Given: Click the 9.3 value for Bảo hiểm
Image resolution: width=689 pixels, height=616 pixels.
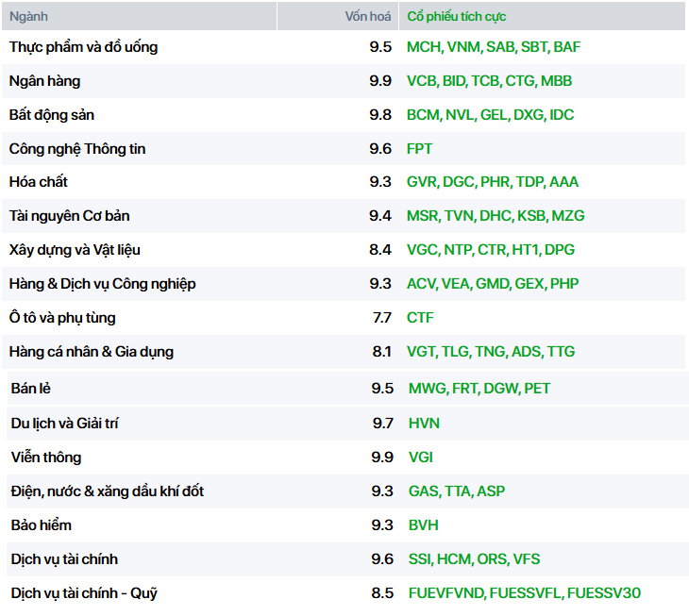Looking at the screenshot, I should point(382,525).
